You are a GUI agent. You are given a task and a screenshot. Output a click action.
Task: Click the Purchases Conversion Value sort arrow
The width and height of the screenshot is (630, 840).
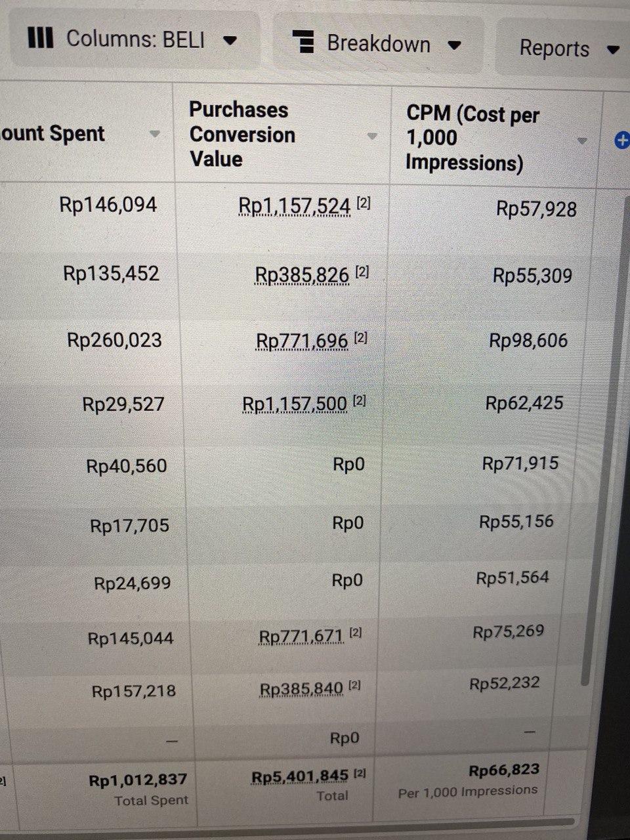[372, 136]
